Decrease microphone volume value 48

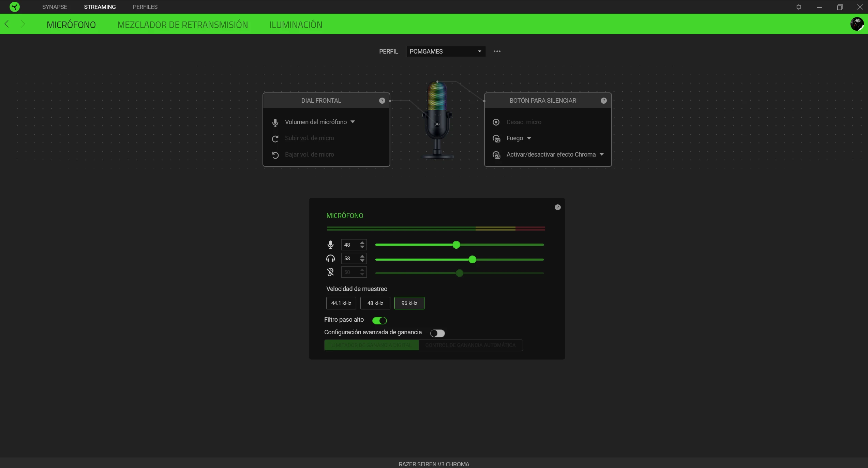(362, 247)
